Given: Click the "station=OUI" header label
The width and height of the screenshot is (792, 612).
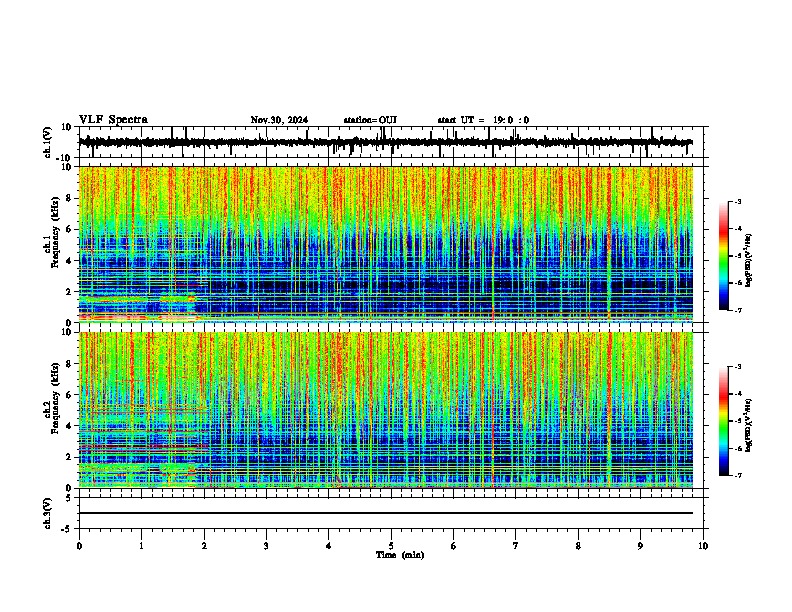Looking at the screenshot, I should pos(370,120).
